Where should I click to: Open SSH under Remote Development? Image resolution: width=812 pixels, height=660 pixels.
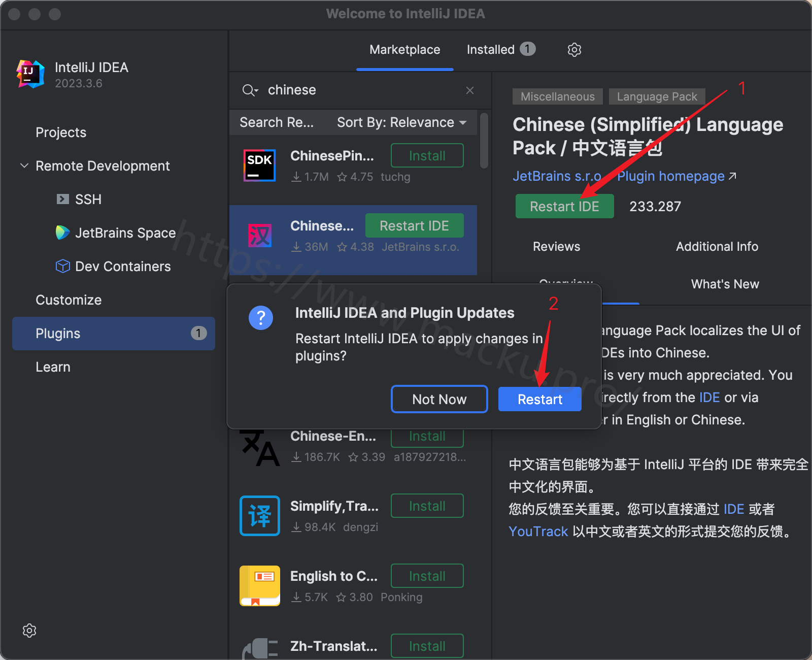88,199
